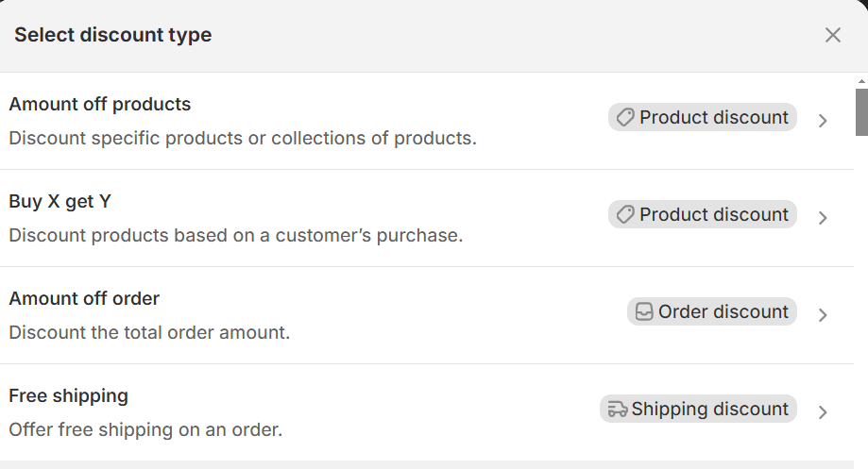This screenshot has height=469, width=868.
Task: Click the first Product discount badge label
Action: click(713, 118)
